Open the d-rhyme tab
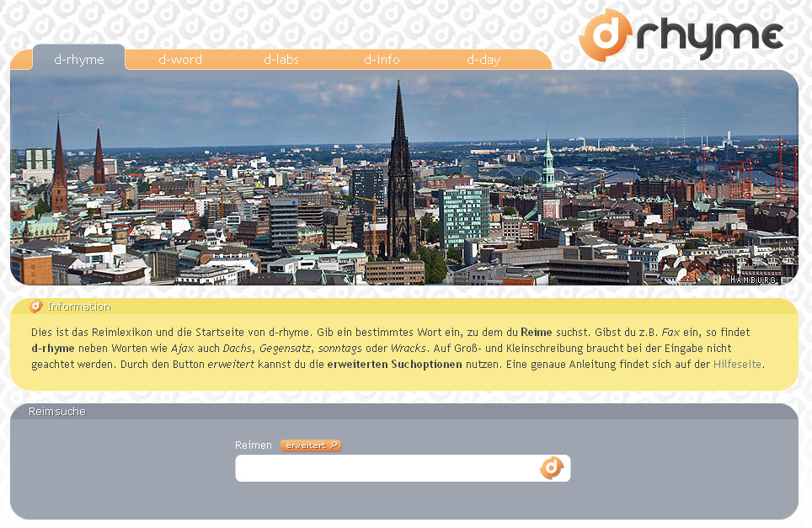Image resolution: width=812 pixels, height=528 pixels. [x=78, y=60]
